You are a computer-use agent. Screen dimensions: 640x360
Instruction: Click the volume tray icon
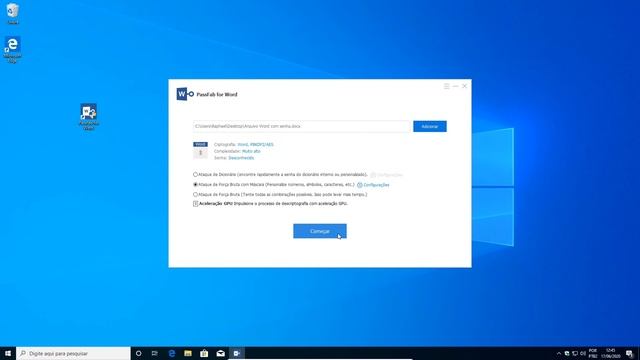pos(583,353)
